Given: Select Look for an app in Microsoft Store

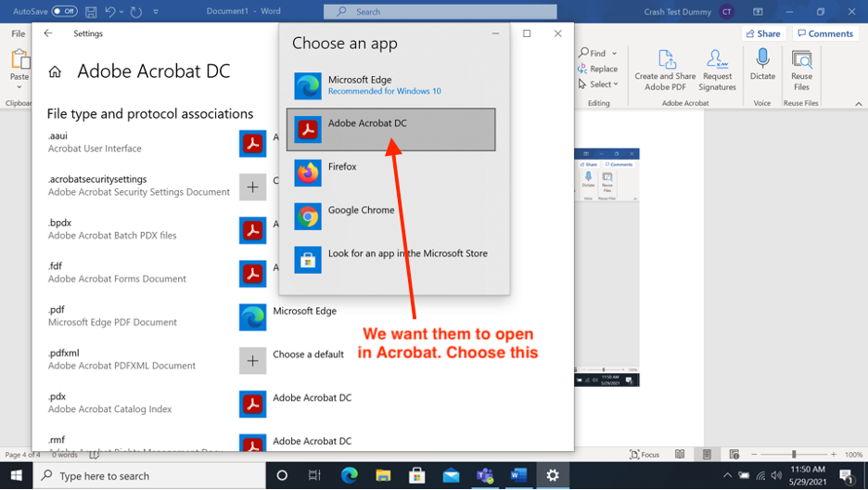Looking at the screenshot, I should (391, 260).
